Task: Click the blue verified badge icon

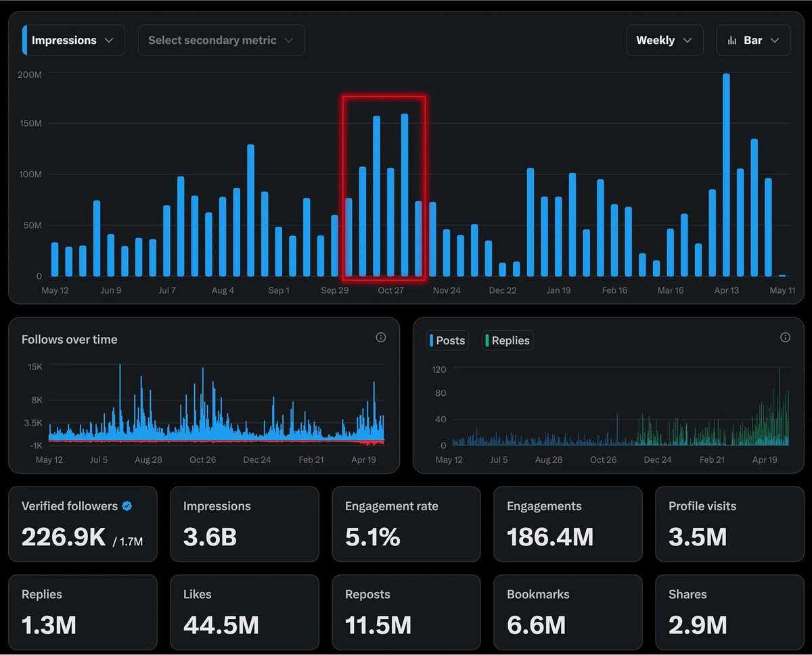Action: 127,506
